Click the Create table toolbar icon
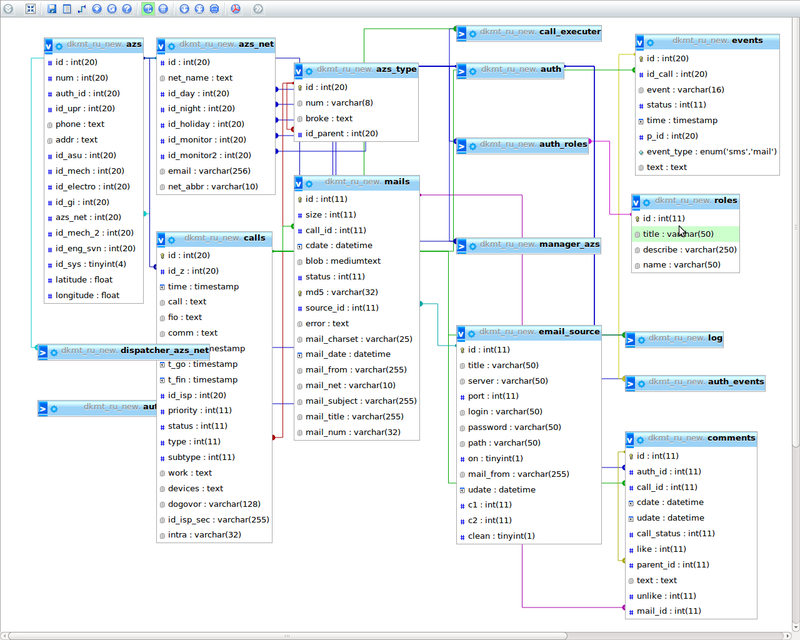Screen dimensions: 800x640 click(67, 9)
